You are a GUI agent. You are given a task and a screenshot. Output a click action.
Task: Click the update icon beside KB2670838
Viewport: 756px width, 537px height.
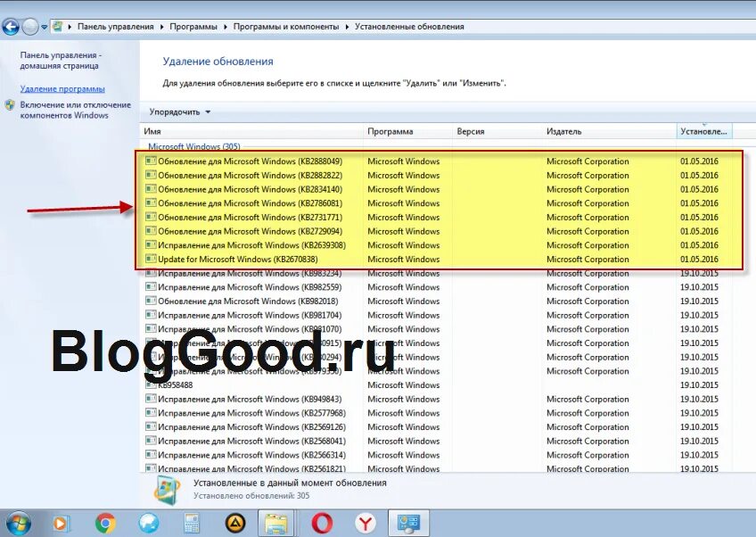[x=151, y=259]
